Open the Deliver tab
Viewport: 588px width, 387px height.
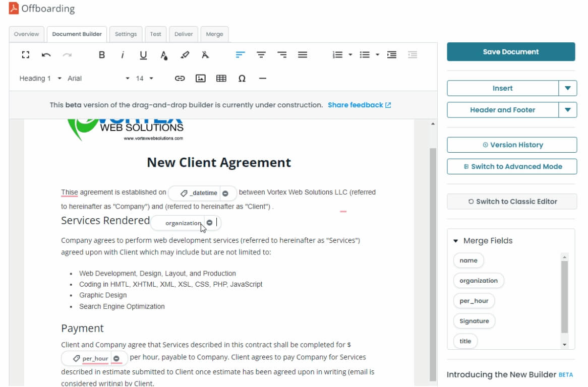pyautogui.click(x=184, y=34)
